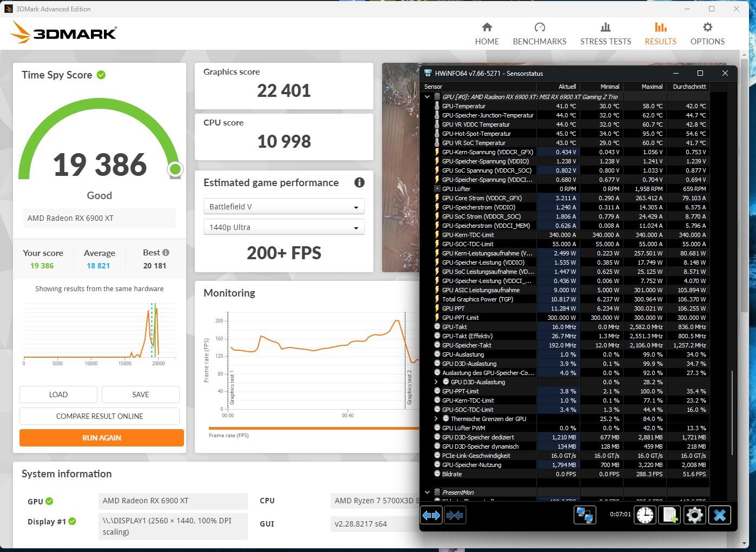Click the Graphics score value 22 401
The image size is (756, 552).
[x=284, y=90]
